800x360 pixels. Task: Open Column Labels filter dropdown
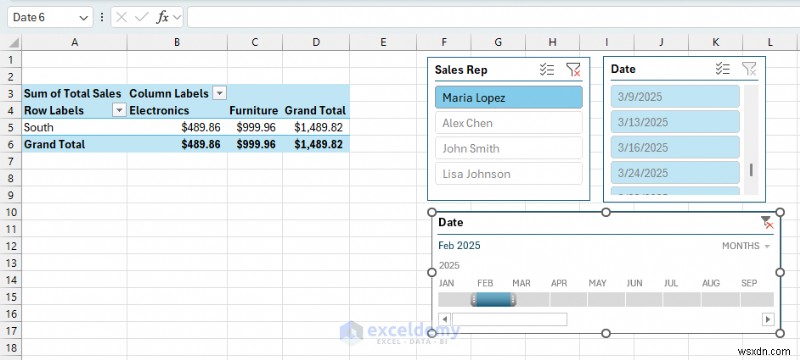tap(219, 93)
